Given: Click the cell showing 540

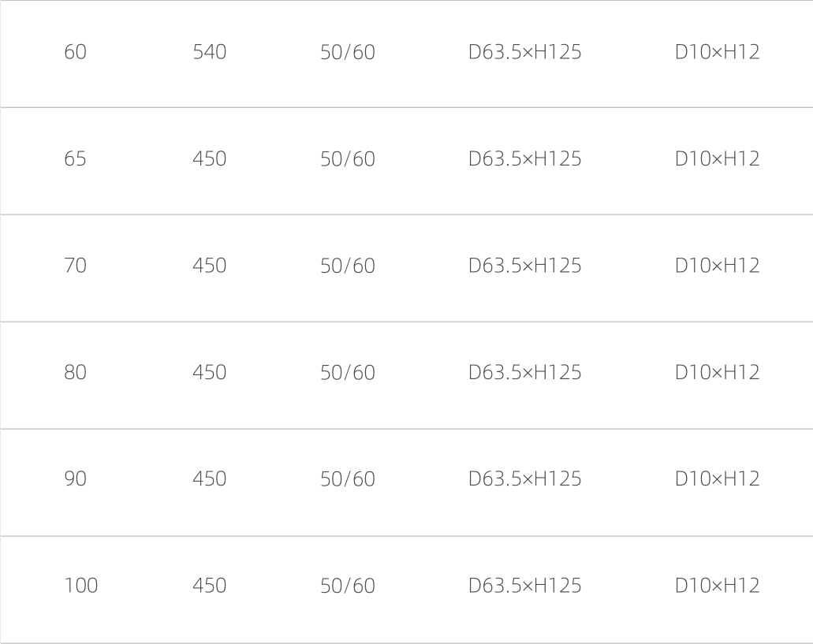Looking at the screenshot, I should [209, 53].
